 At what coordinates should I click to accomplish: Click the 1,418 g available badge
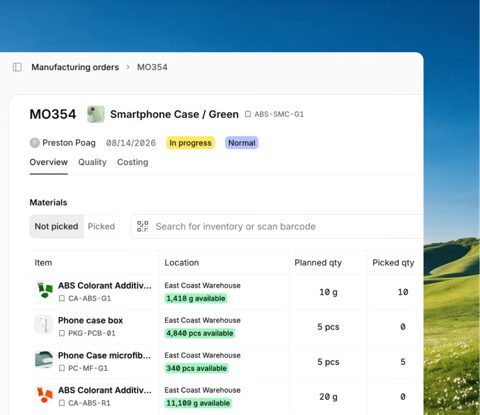196,298
